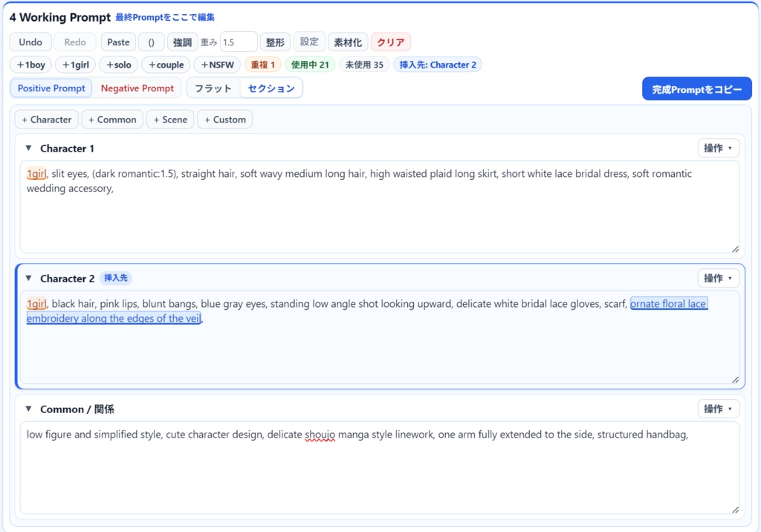Add the +1girl tag
This screenshot has width=761, height=532.
pyautogui.click(x=75, y=65)
